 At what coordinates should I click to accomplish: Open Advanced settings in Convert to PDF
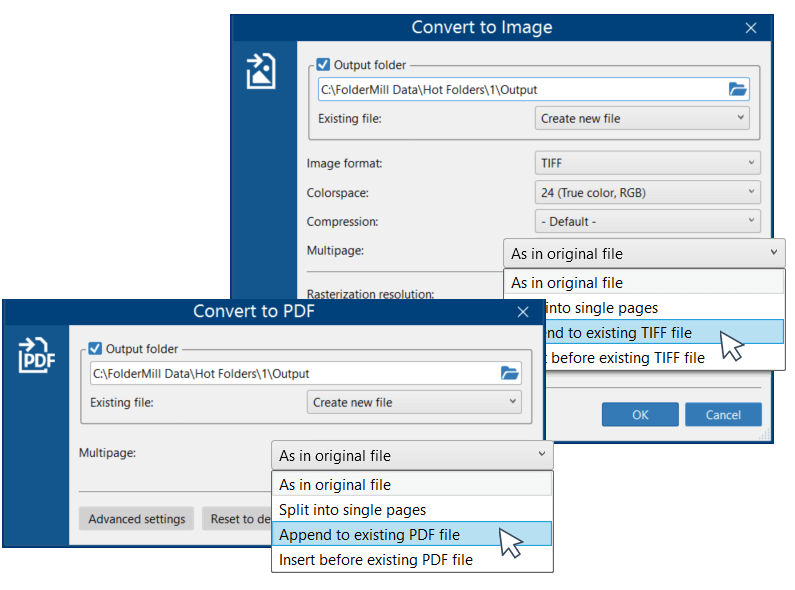coord(137,519)
